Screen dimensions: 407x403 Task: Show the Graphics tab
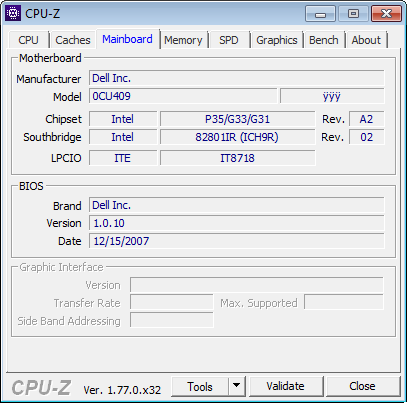(x=277, y=40)
